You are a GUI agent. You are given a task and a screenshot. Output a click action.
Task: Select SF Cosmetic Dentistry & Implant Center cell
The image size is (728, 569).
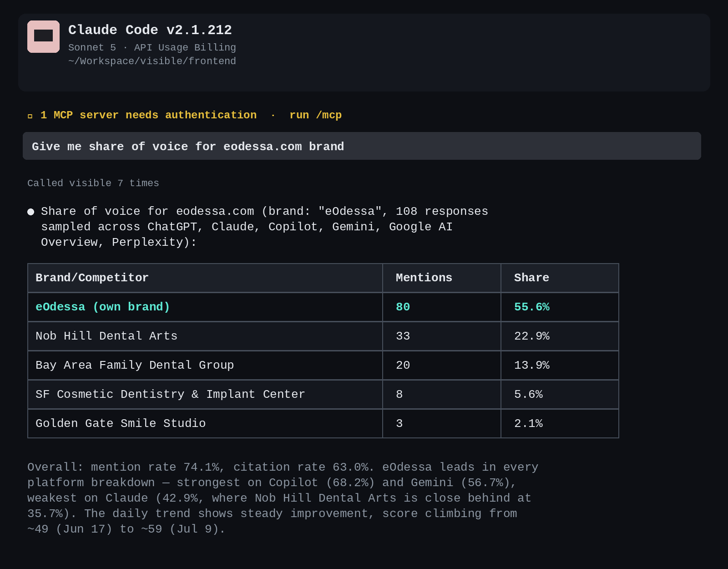pyautogui.click(x=205, y=394)
